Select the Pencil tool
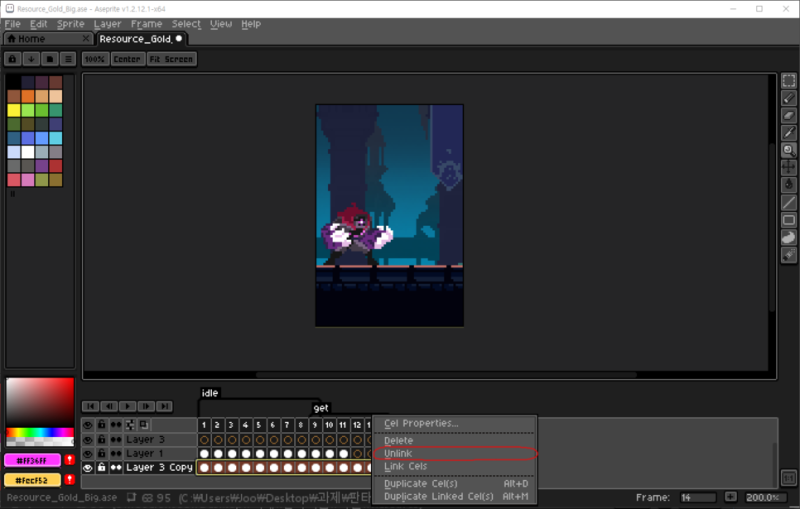Image resolution: width=800 pixels, height=509 pixels. [x=789, y=98]
